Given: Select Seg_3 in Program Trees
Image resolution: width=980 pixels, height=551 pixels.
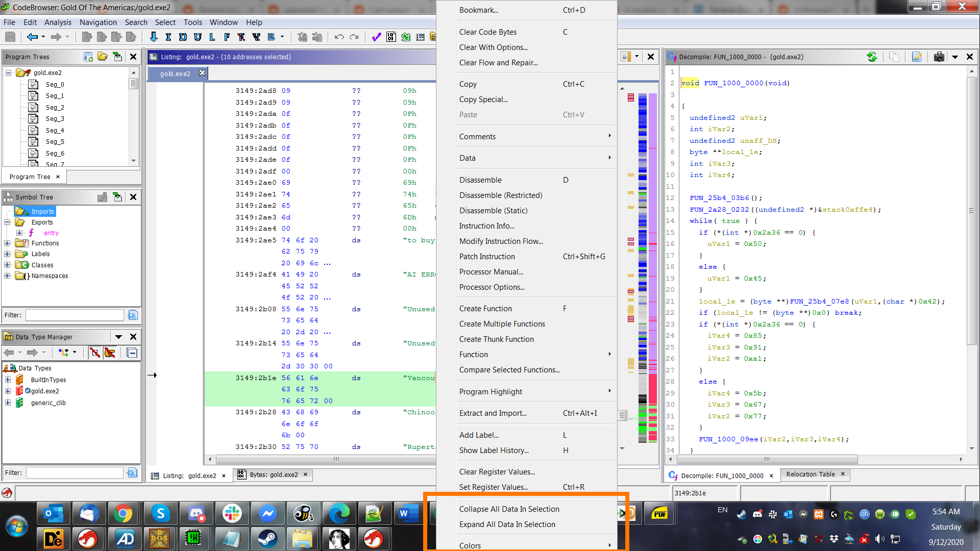Looking at the screenshot, I should tap(55, 119).
